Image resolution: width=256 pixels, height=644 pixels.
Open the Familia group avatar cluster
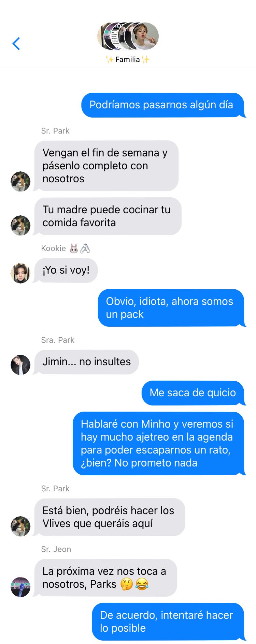tap(128, 36)
